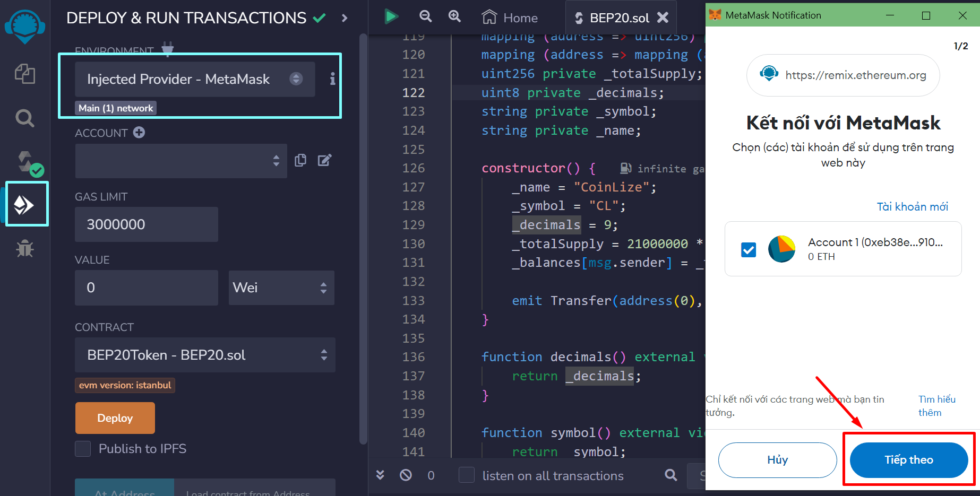Zoom out the editor font

425,16
